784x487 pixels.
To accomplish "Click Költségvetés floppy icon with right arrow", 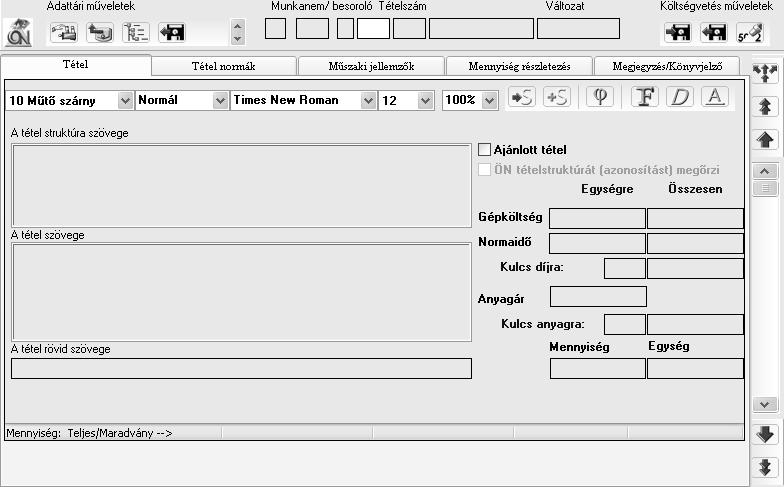I will tap(678, 32).
